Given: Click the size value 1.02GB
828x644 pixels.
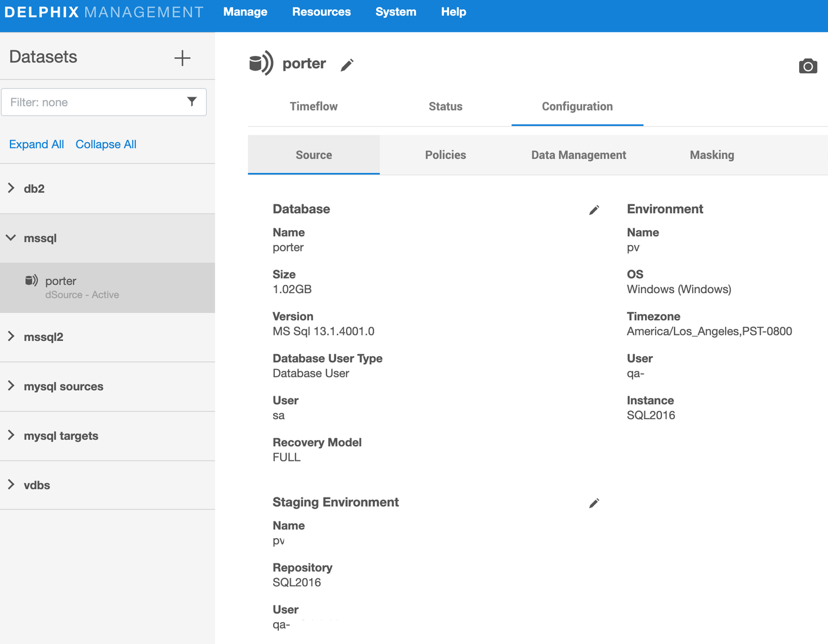Looking at the screenshot, I should pyautogui.click(x=292, y=290).
